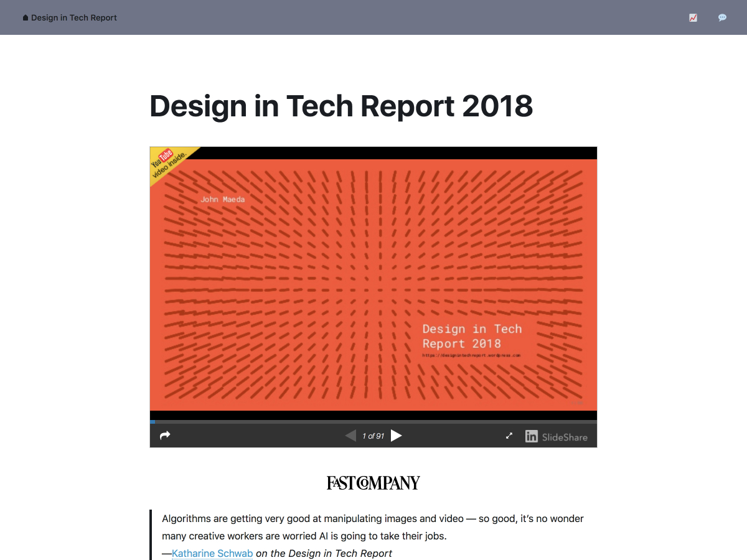Open the speech bubble comments icon
Image resolution: width=747 pixels, height=560 pixels.
tap(722, 17)
